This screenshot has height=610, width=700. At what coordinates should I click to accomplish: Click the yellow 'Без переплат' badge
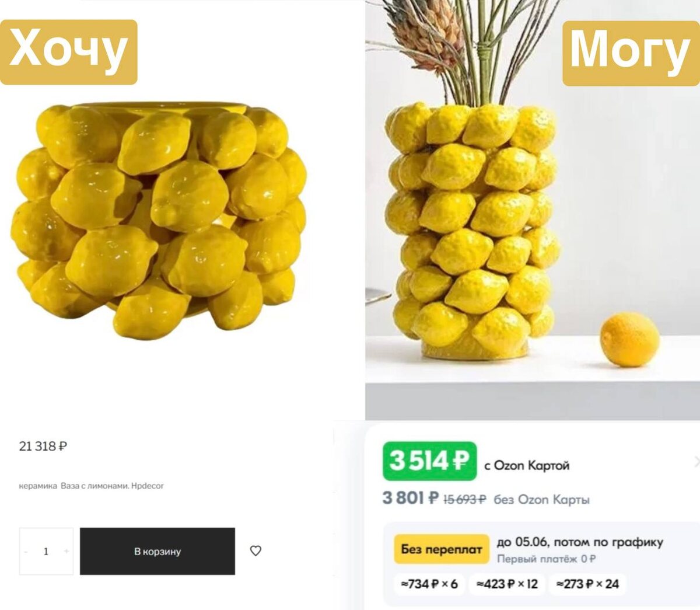click(441, 549)
